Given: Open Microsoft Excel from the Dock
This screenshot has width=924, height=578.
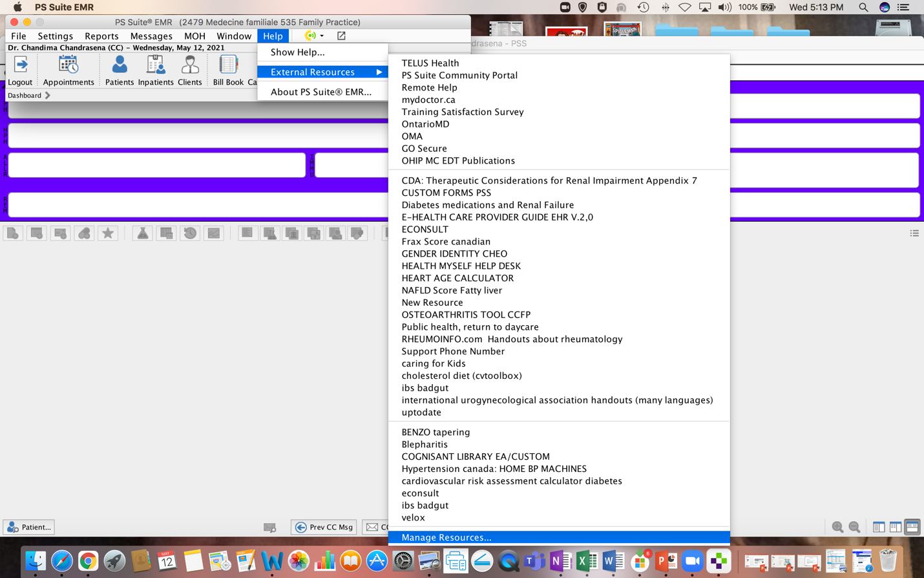Looking at the screenshot, I should pyautogui.click(x=586, y=561).
